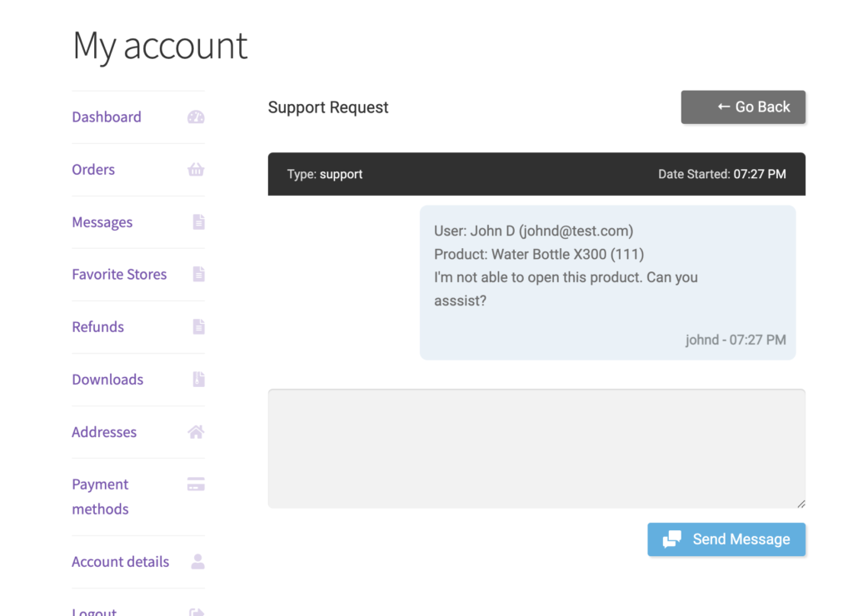Click the Addresses home icon
The height and width of the screenshot is (616, 853).
[x=196, y=432]
